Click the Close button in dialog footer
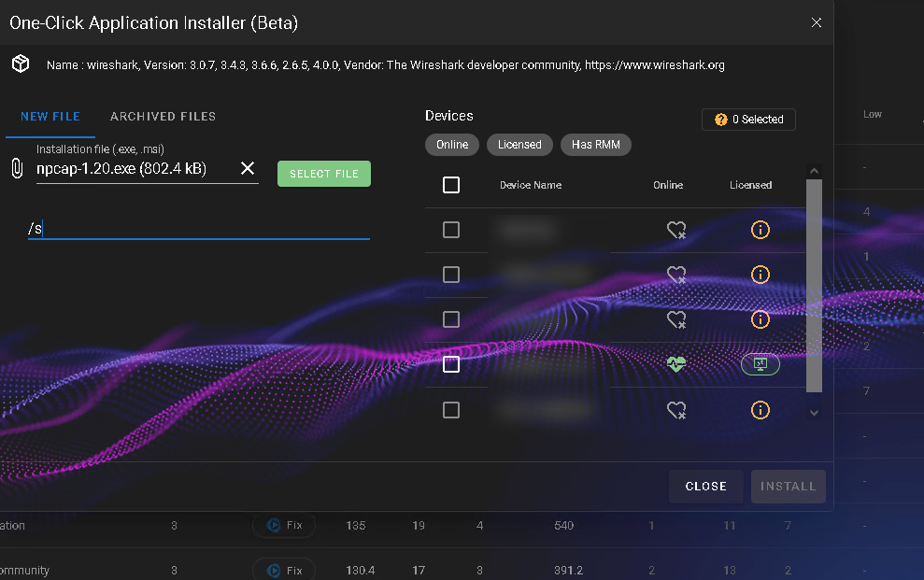The image size is (924, 580). click(x=705, y=486)
